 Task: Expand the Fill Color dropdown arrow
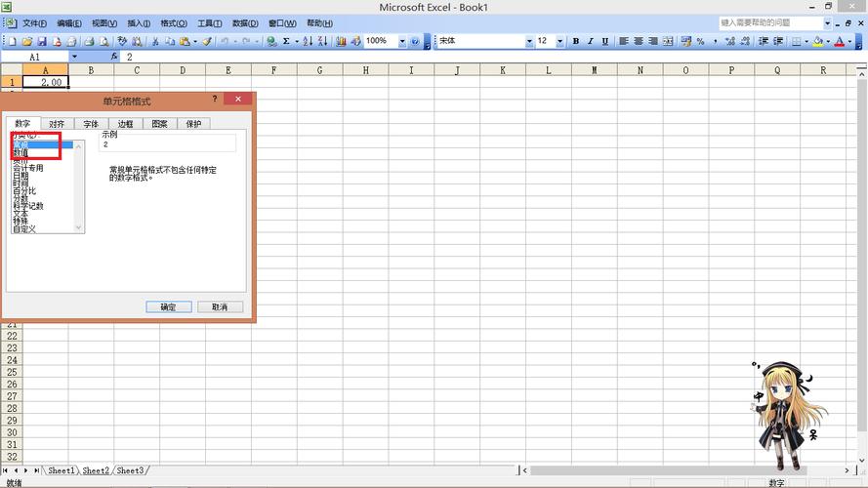[x=828, y=41]
